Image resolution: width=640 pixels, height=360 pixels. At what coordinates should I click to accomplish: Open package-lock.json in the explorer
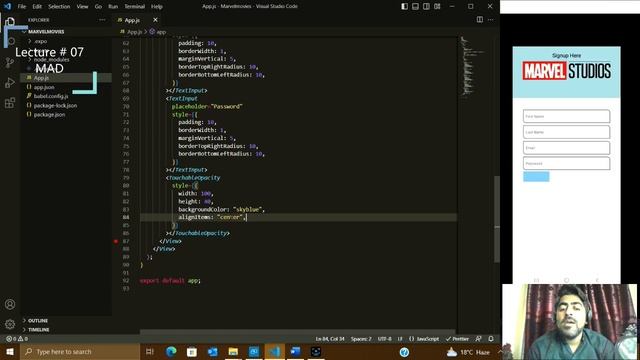[x=66, y=105]
